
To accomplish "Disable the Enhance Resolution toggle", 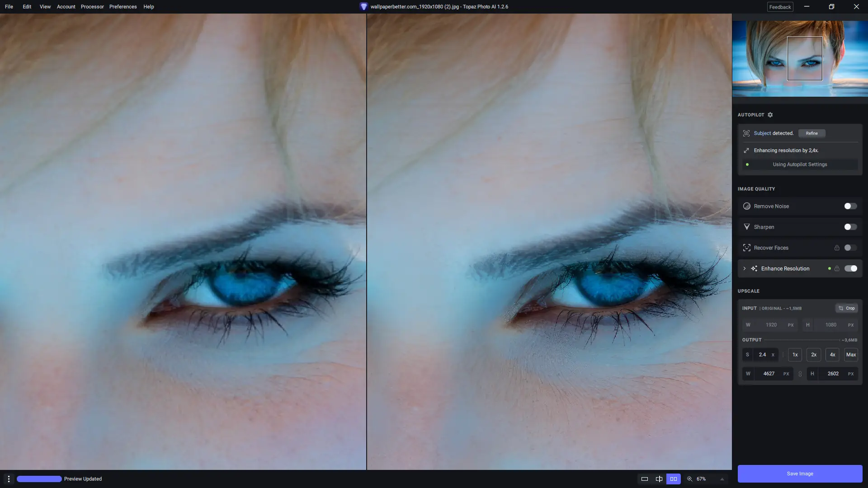I will coord(850,268).
